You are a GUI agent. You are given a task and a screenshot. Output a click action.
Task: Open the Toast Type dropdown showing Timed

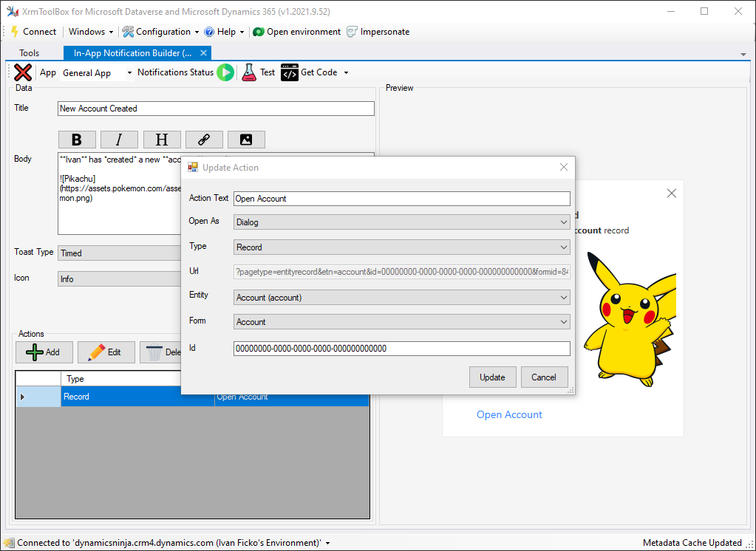tap(120, 253)
